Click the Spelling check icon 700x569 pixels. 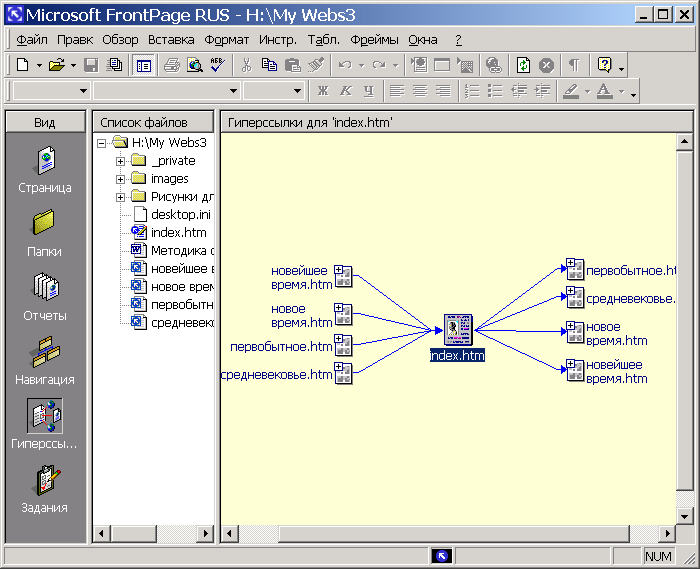[x=218, y=65]
